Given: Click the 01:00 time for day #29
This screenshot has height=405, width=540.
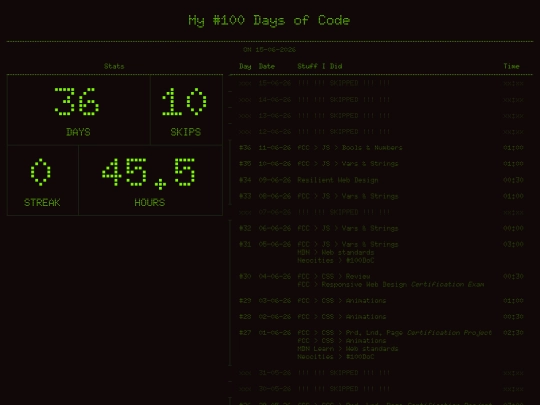Looking at the screenshot, I should tap(513, 301).
